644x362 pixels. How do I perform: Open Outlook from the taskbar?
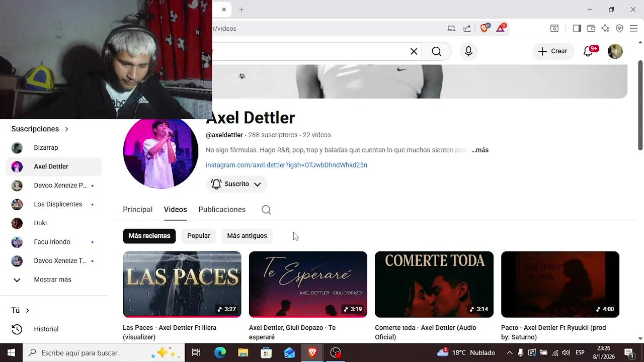tap(289, 353)
